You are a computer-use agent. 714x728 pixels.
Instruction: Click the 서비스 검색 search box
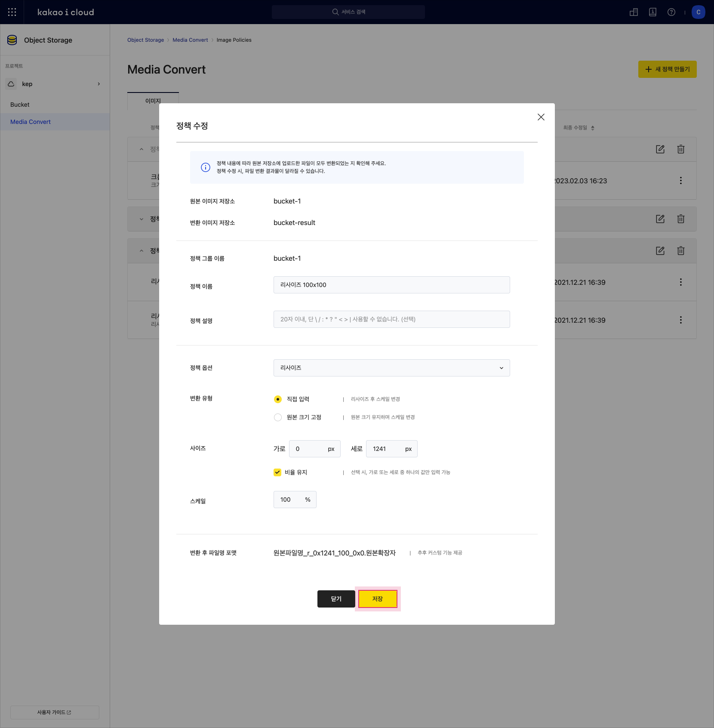(348, 12)
